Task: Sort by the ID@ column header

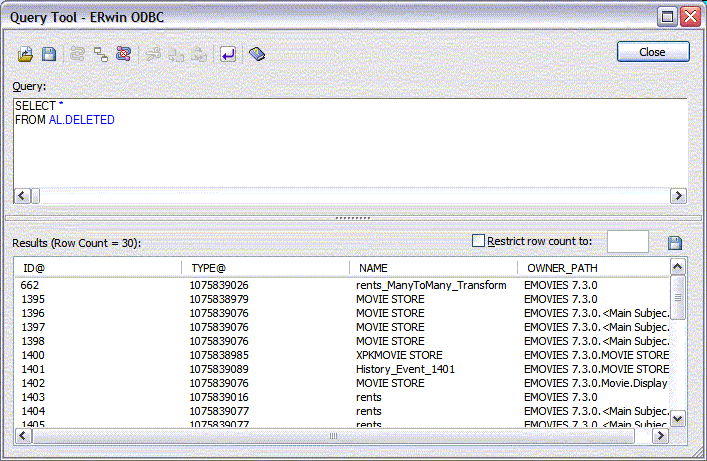Action: [98, 268]
